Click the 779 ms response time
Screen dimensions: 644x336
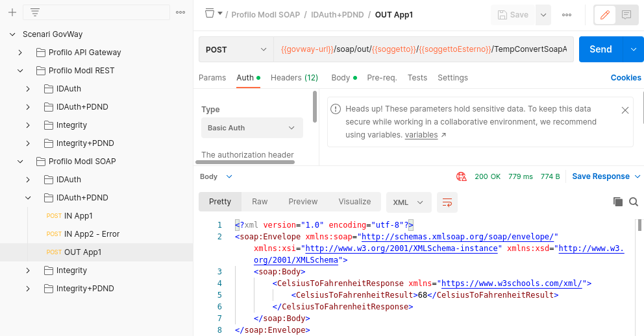tap(521, 177)
